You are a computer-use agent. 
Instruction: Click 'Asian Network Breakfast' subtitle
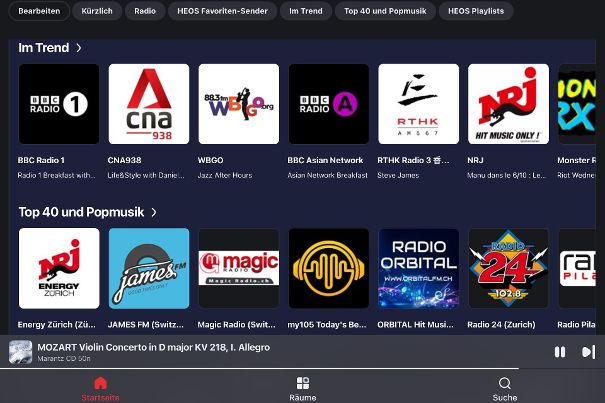click(328, 175)
